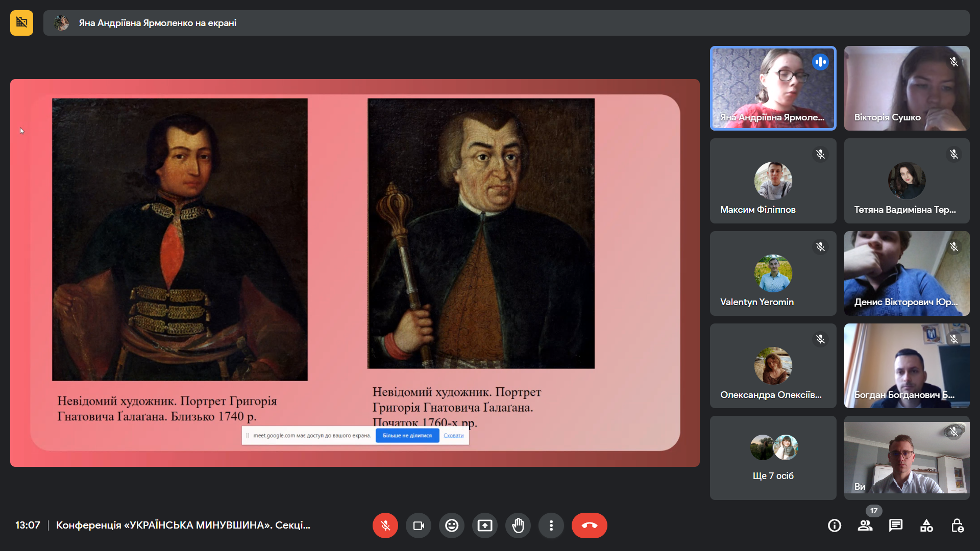Select Valentyn Yeromin participant tile
The width and height of the screenshot is (980, 551).
pyautogui.click(x=773, y=273)
